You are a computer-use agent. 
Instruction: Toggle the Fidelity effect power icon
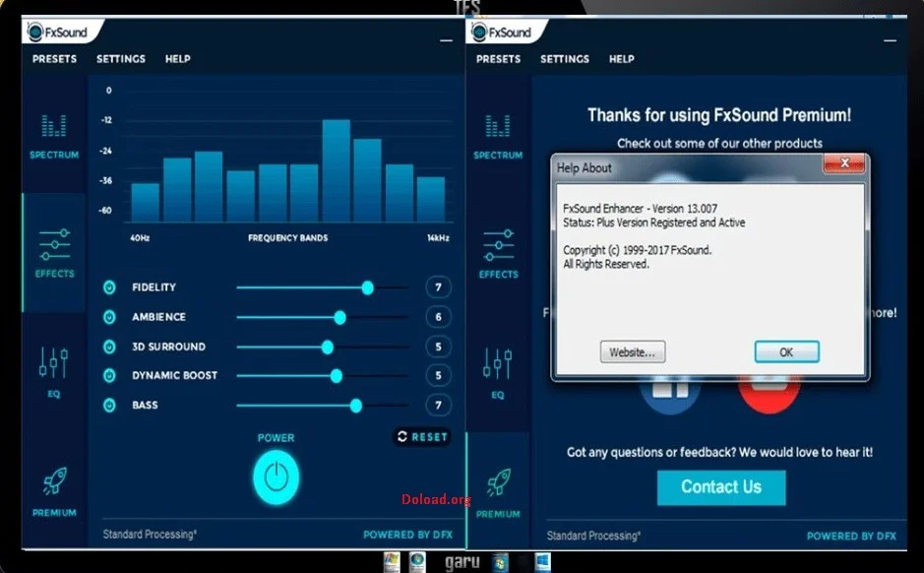(109, 287)
